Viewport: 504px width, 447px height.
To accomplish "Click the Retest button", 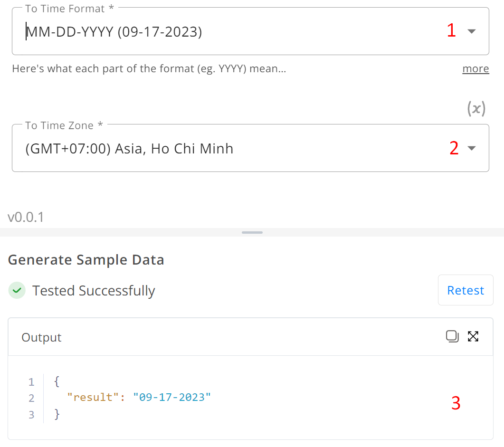I will (466, 290).
